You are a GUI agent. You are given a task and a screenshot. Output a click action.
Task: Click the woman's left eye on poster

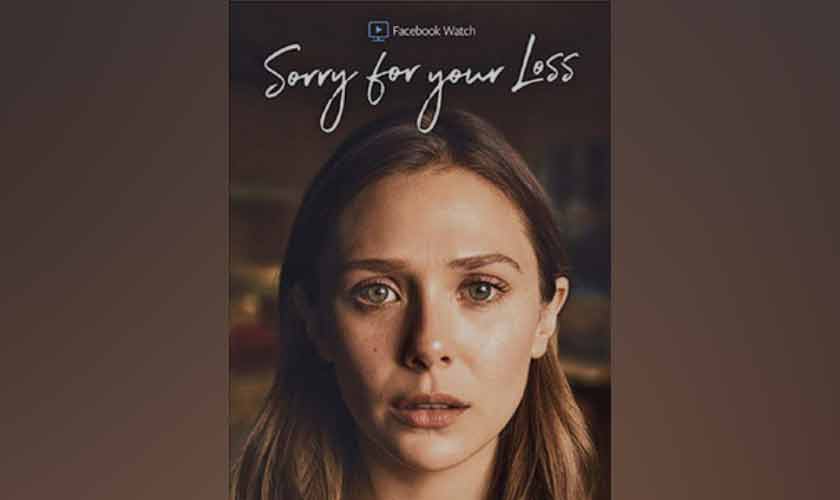480,291
